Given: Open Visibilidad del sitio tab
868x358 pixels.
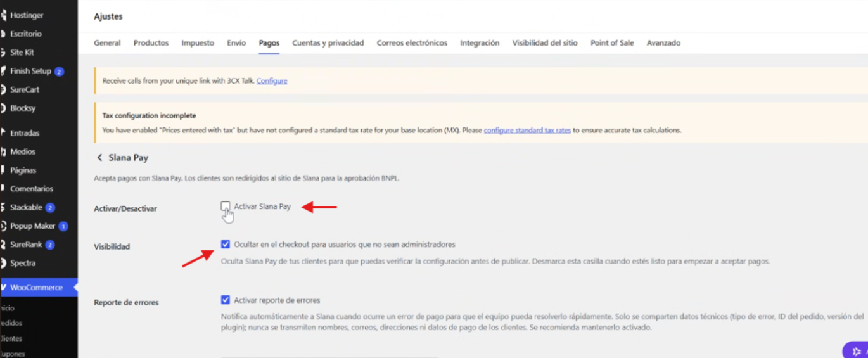Looking at the screenshot, I should coord(545,43).
